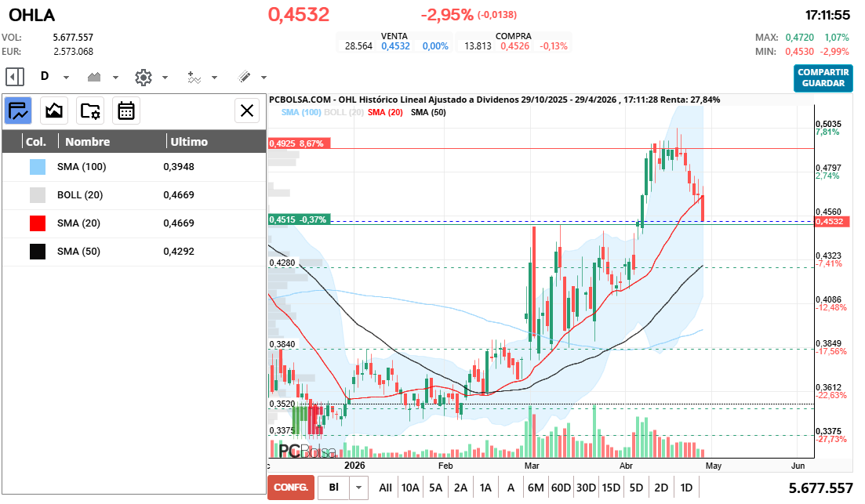Screen dimensions: 865x504
Task: Expand the drawing tools dropdown arrow
Action: 263,78
